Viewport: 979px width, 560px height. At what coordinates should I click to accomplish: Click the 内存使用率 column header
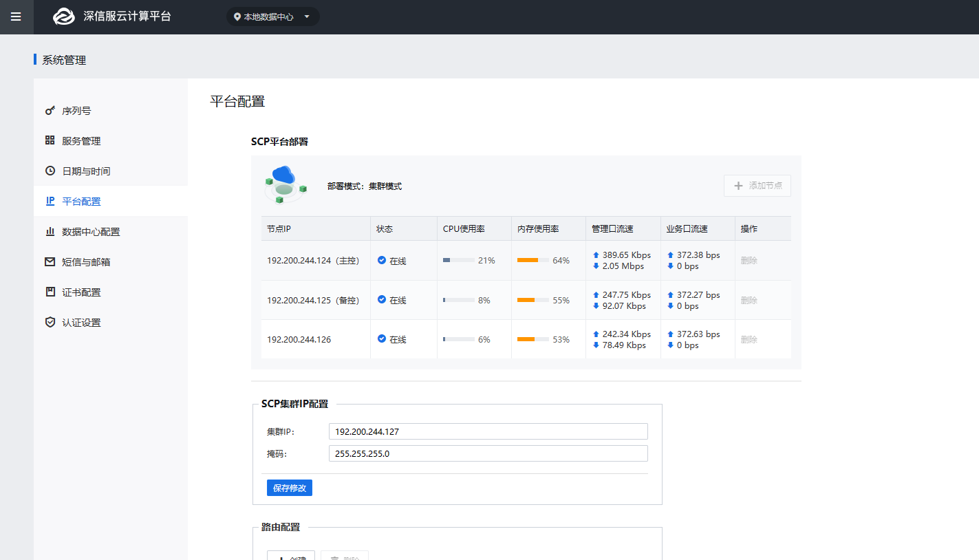pyautogui.click(x=549, y=228)
